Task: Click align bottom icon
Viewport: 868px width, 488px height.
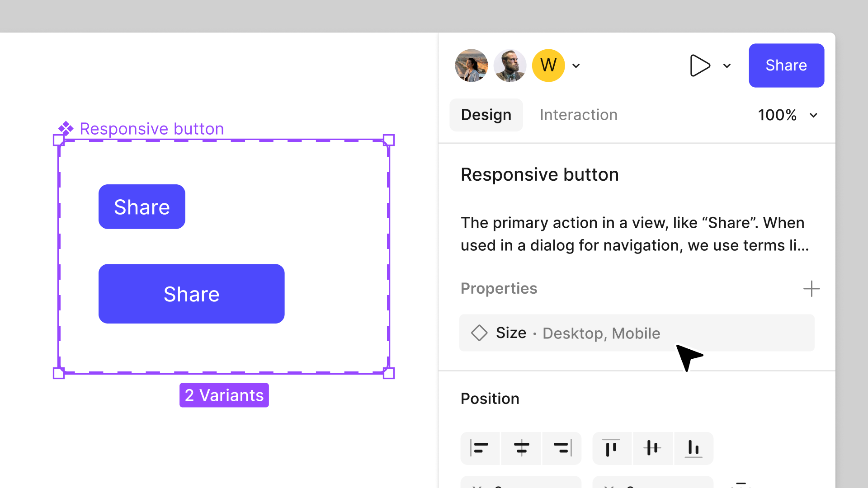Action: point(693,448)
